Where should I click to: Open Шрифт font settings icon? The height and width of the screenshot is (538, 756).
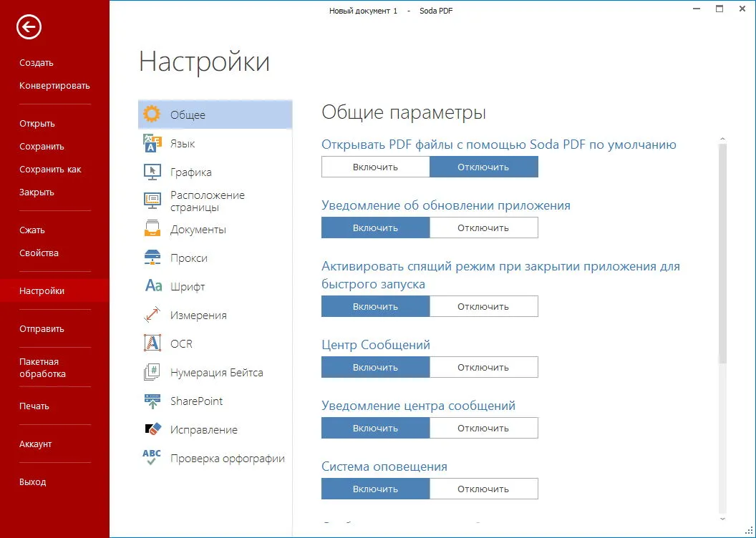pyautogui.click(x=153, y=286)
